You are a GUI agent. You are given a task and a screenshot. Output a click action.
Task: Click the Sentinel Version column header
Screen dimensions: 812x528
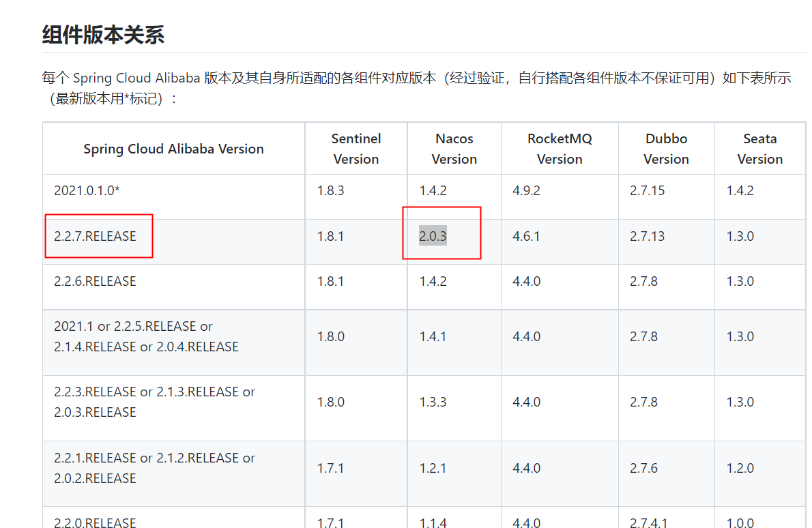tap(356, 149)
